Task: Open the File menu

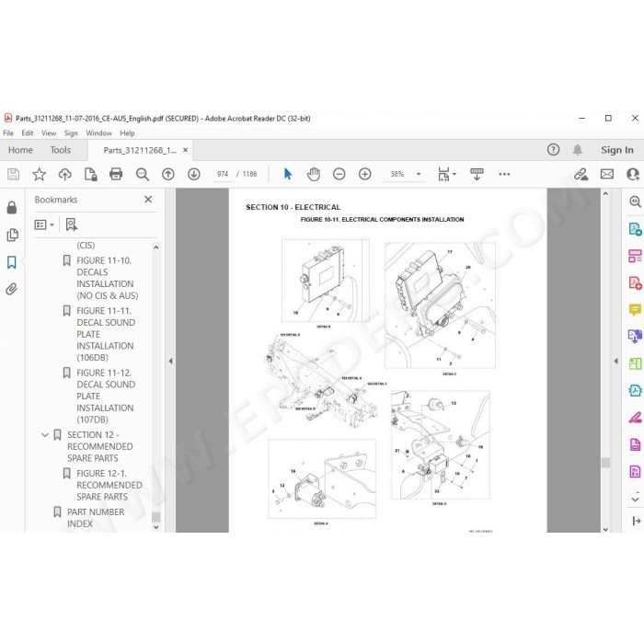Action: point(8,133)
